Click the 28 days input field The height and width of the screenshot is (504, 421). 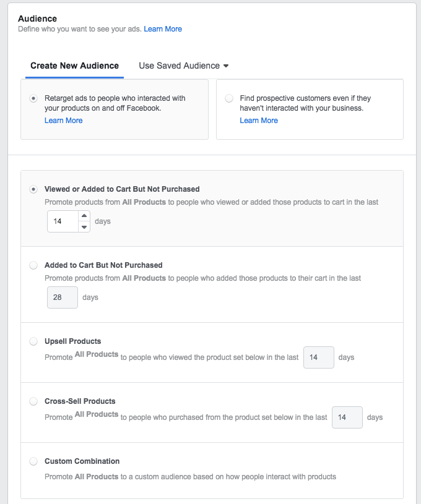tap(63, 297)
